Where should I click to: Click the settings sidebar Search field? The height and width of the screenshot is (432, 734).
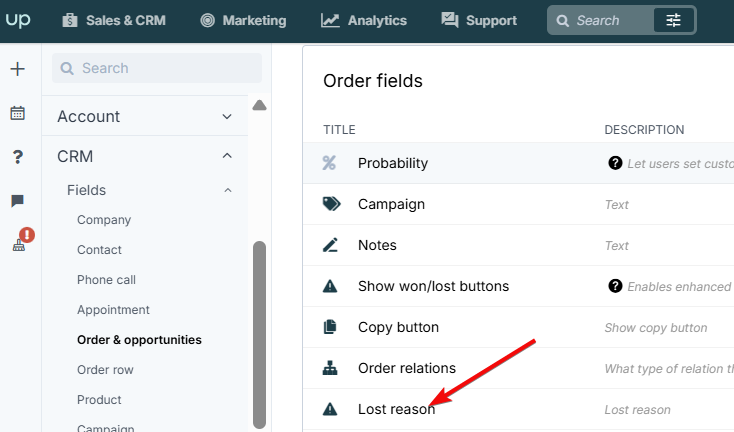coord(157,68)
